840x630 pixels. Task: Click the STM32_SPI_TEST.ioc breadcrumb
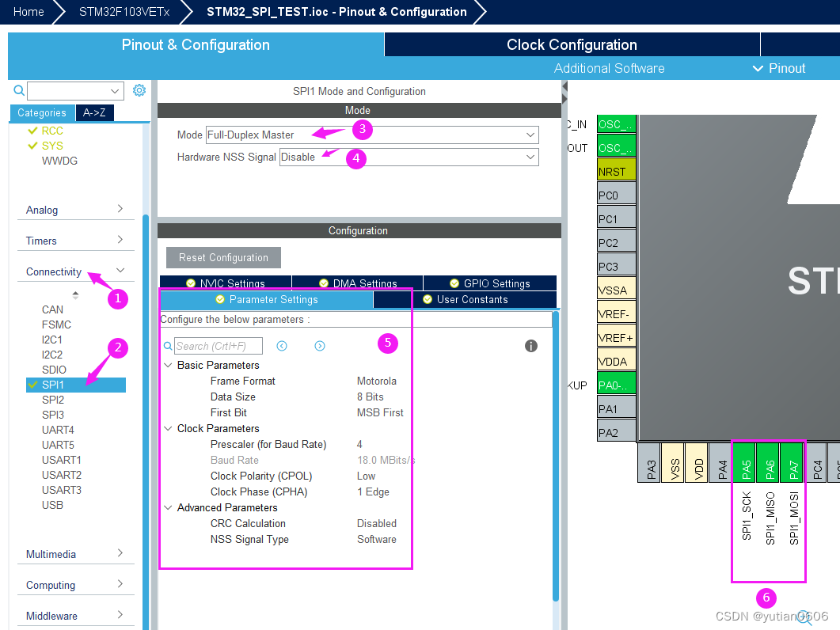click(336, 12)
